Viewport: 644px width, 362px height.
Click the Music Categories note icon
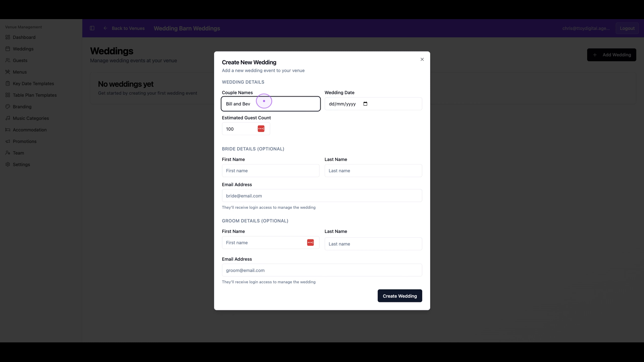tap(8, 118)
